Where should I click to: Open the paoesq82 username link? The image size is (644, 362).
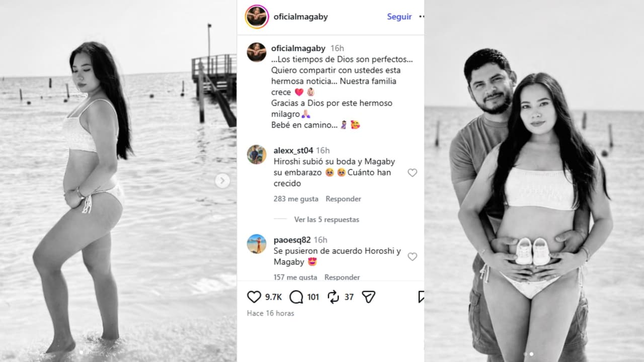[x=292, y=240]
